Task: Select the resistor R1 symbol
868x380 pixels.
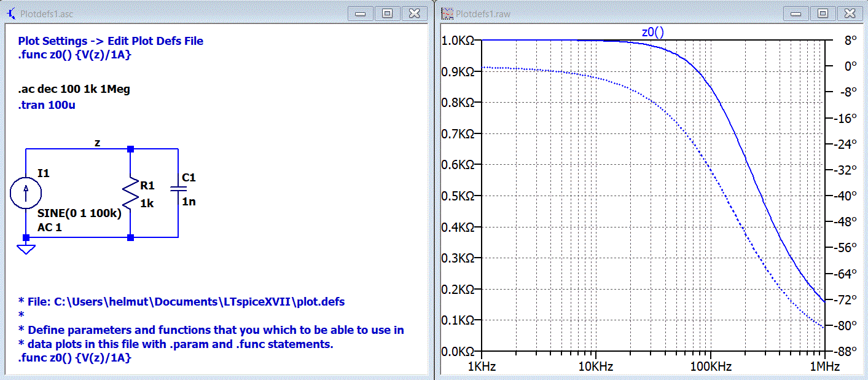Action: click(x=130, y=192)
